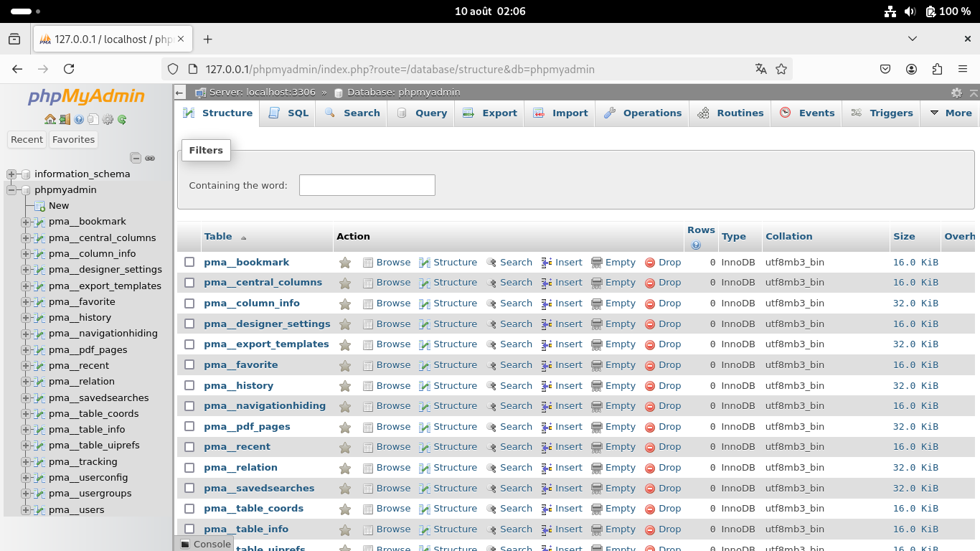Expand the pma__history tree node
The width and height of the screenshot is (980, 551).
pyautogui.click(x=26, y=317)
